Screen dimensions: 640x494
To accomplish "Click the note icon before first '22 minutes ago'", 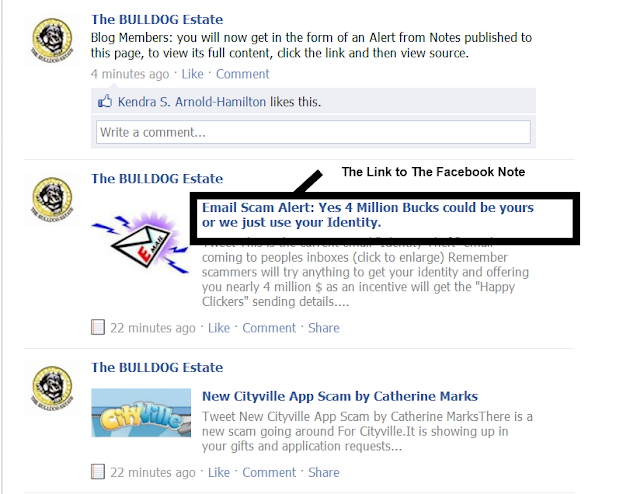I will [98, 327].
